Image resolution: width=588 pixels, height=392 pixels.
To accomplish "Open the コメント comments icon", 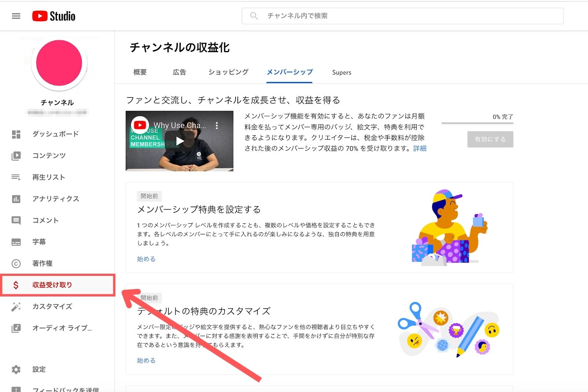I will pyautogui.click(x=16, y=220).
